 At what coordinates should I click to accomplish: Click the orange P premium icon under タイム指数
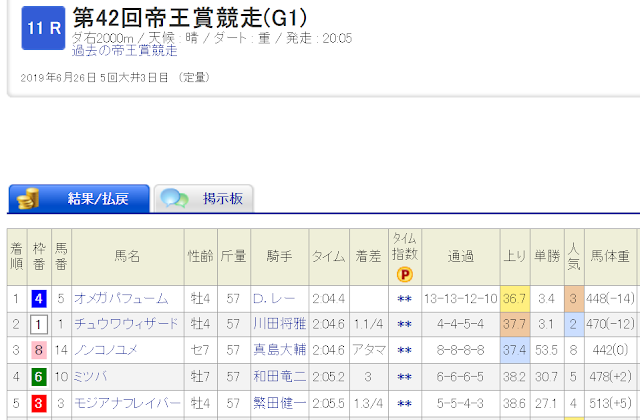pos(404,275)
